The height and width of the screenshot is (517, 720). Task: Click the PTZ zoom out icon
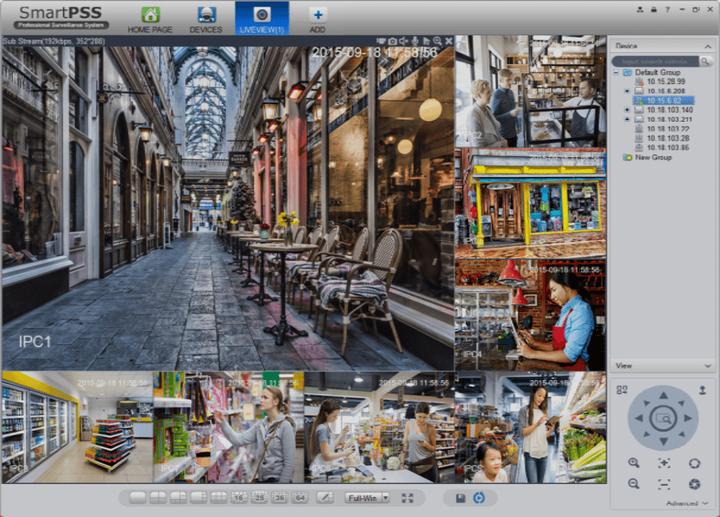(x=634, y=484)
